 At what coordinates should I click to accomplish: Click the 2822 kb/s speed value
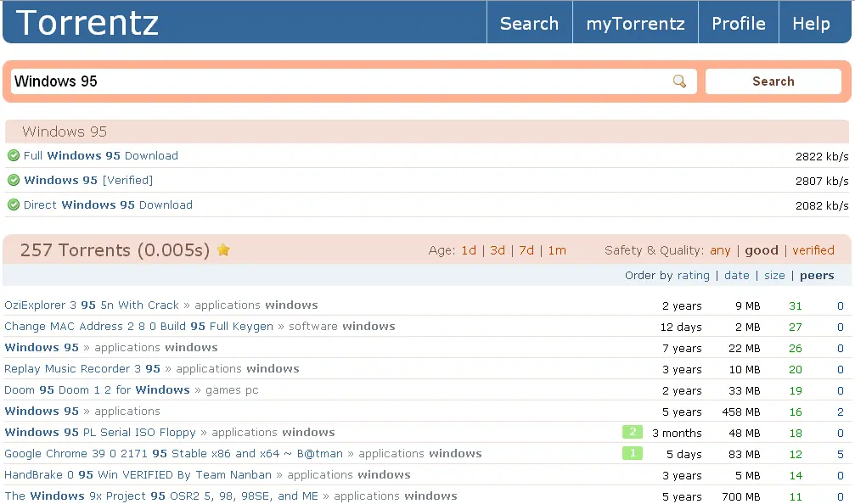tap(822, 157)
